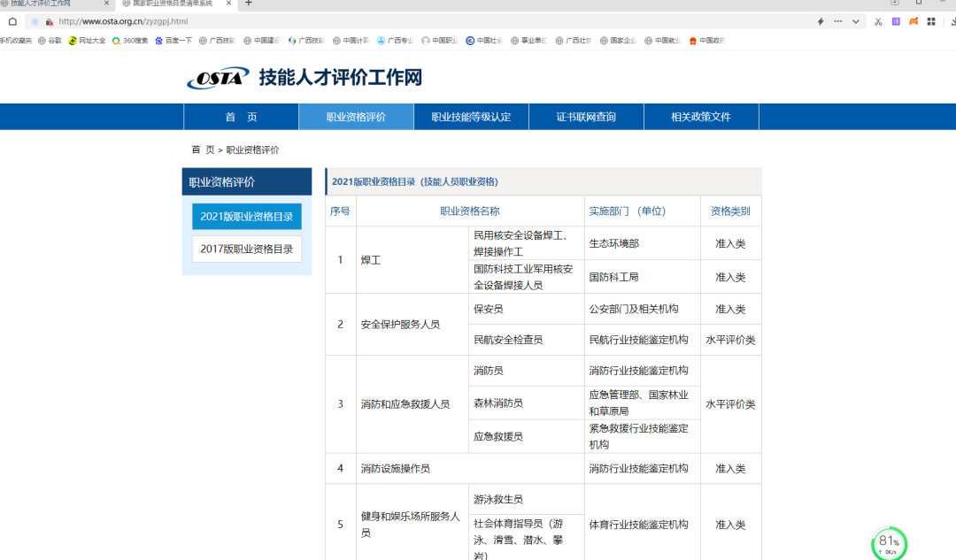
Task: Open the purple translate extension icon
Action: [896, 21]
